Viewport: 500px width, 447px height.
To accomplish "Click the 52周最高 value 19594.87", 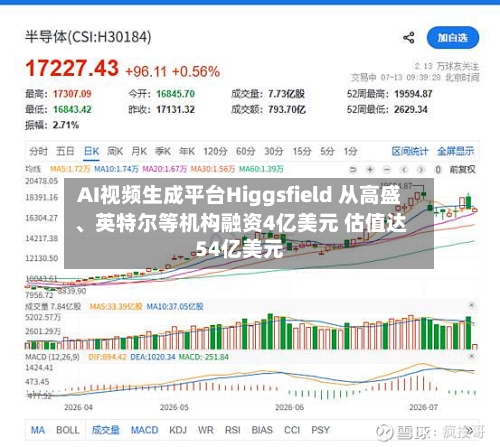I will point(413,94).
